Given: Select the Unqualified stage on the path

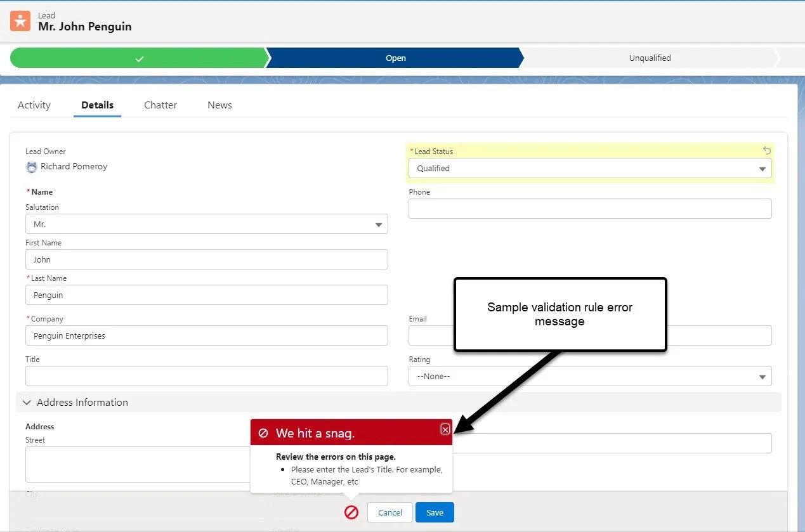Looking at the screenshot, I should coord(650,57).
